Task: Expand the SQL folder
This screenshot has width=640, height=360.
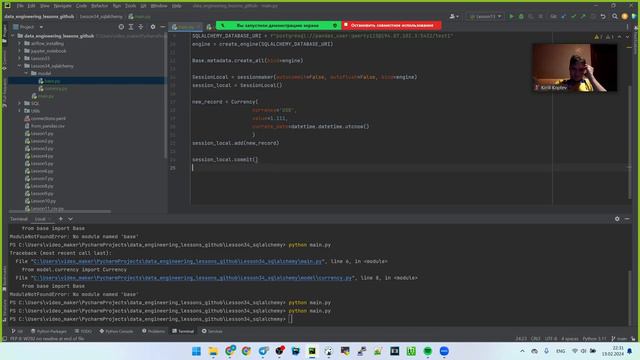Action: pyautogui.click(x=20, y=103)
